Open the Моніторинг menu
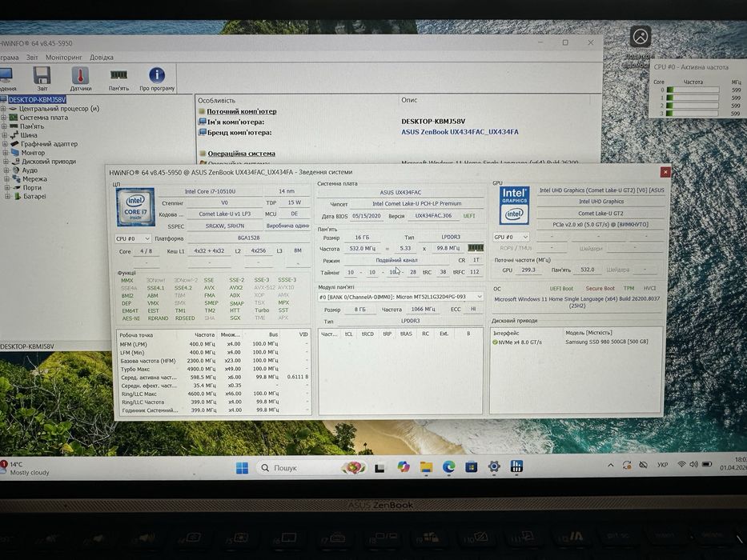Viewport: 747px width, 560px height. (x=64, y=57)
